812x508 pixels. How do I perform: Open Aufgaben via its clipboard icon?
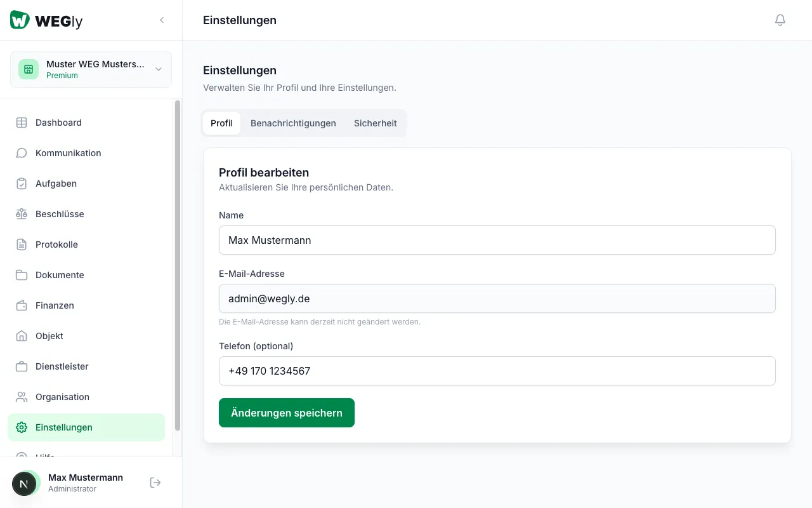click(x=21, y=184)
